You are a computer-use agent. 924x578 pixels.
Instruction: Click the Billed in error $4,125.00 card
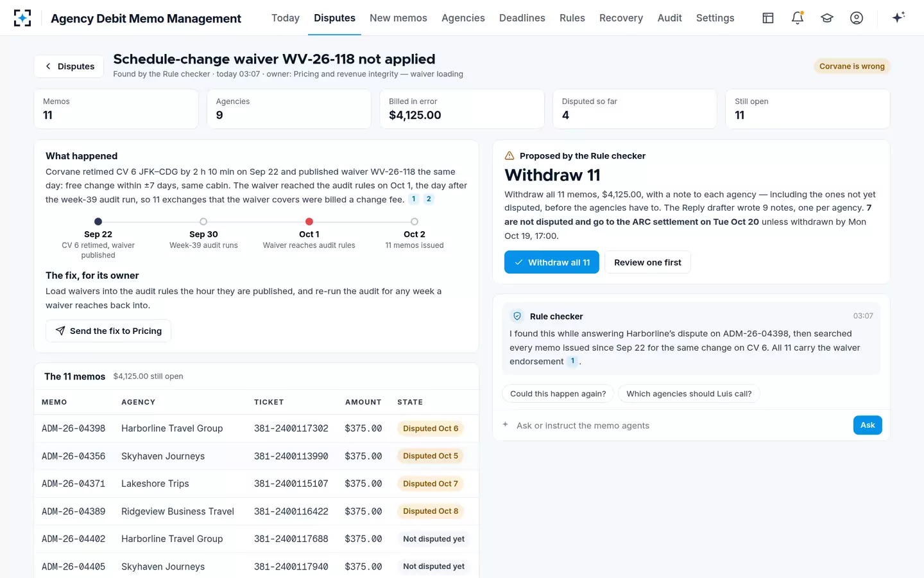coord(462,109)
